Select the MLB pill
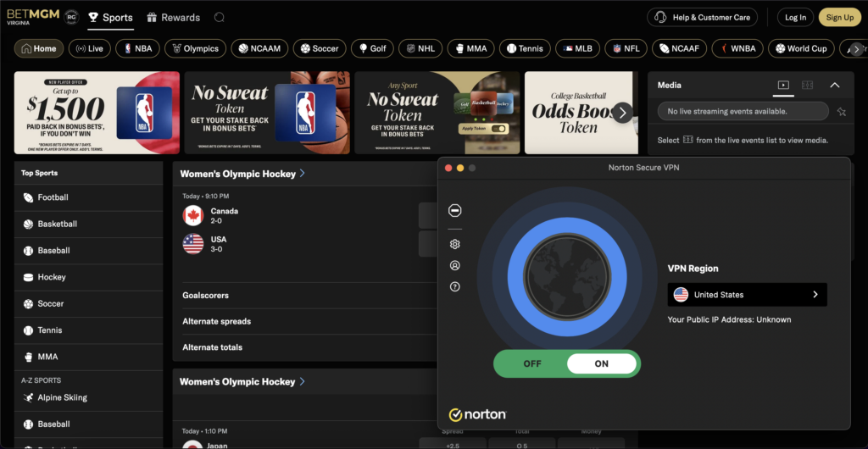The height and width of the screenshot is (449, 868). coord(577,48)
